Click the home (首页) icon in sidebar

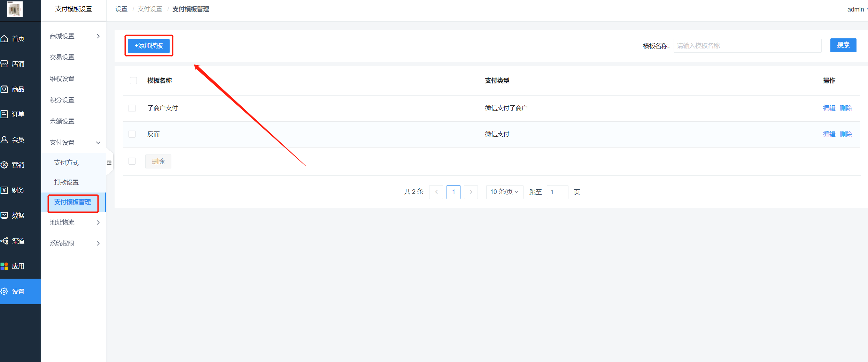(5, 39)
